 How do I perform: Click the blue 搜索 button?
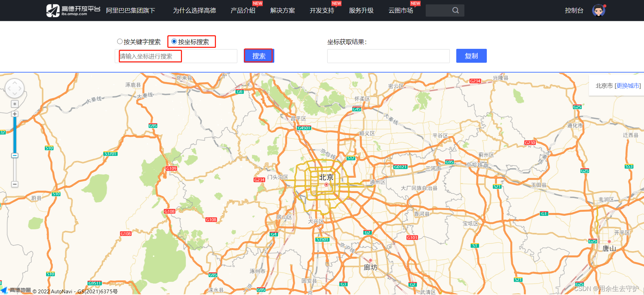click(x=259, y=56)
